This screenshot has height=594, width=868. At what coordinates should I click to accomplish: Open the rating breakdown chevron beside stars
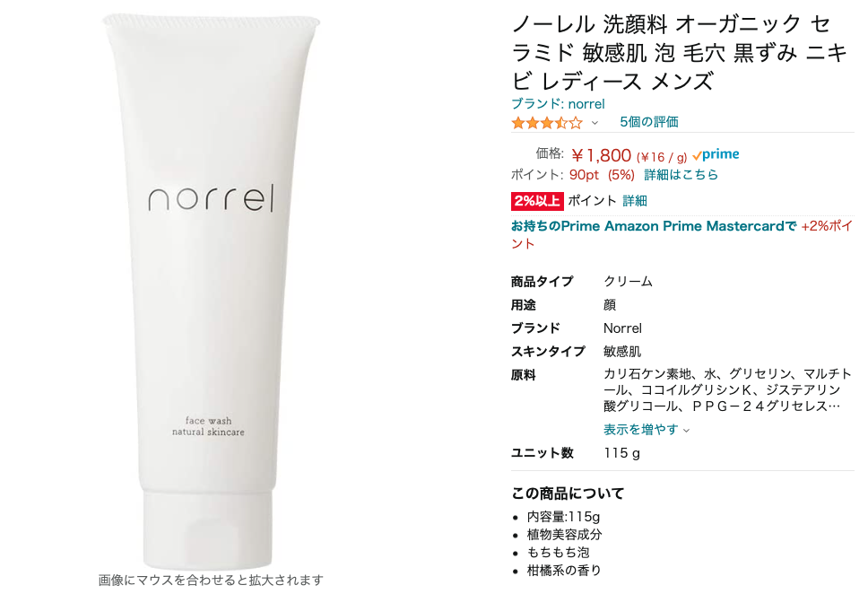[595, 123]
